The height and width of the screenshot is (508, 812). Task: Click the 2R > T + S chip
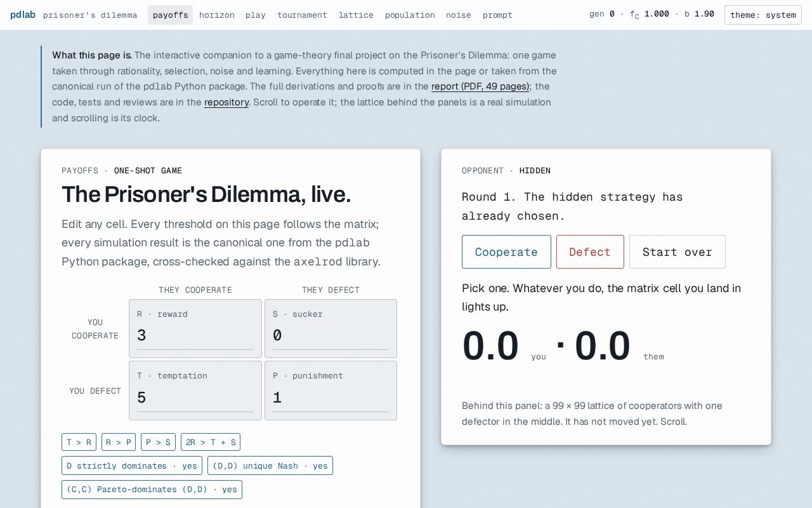click(x=211, y=442)
